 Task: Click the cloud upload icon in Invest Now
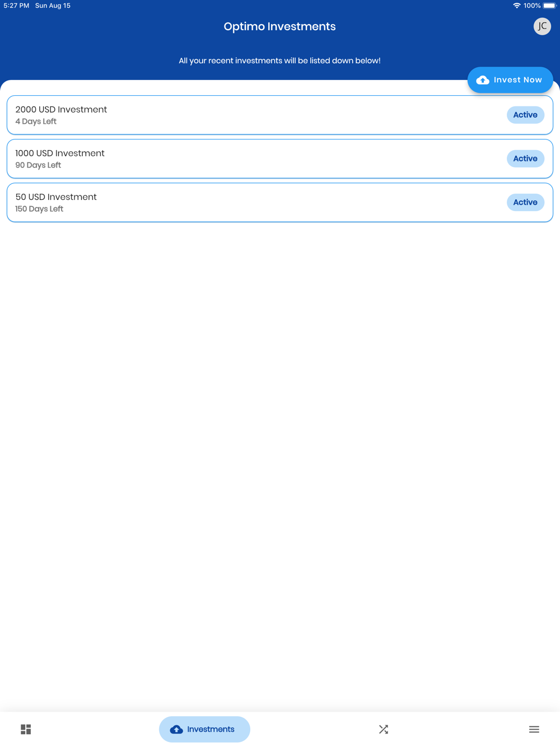483,80
